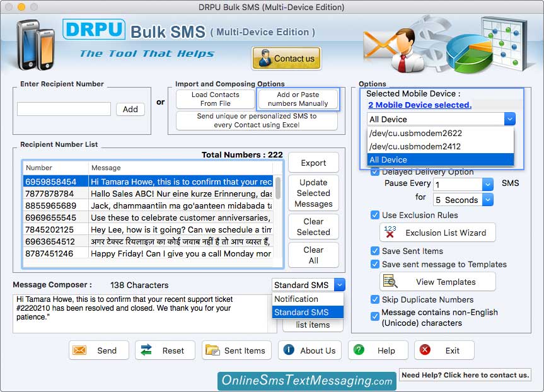Click Load Contacts From File
544x392 pixels.
[215, 99]
